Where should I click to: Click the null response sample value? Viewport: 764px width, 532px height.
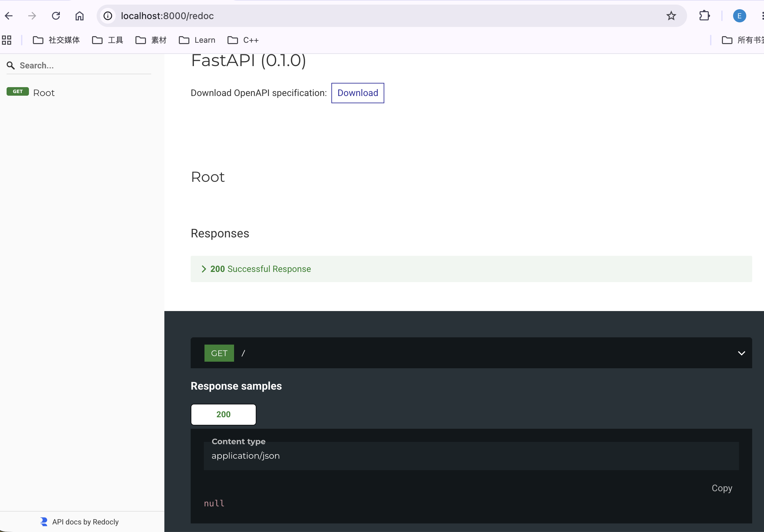point(214,503)
